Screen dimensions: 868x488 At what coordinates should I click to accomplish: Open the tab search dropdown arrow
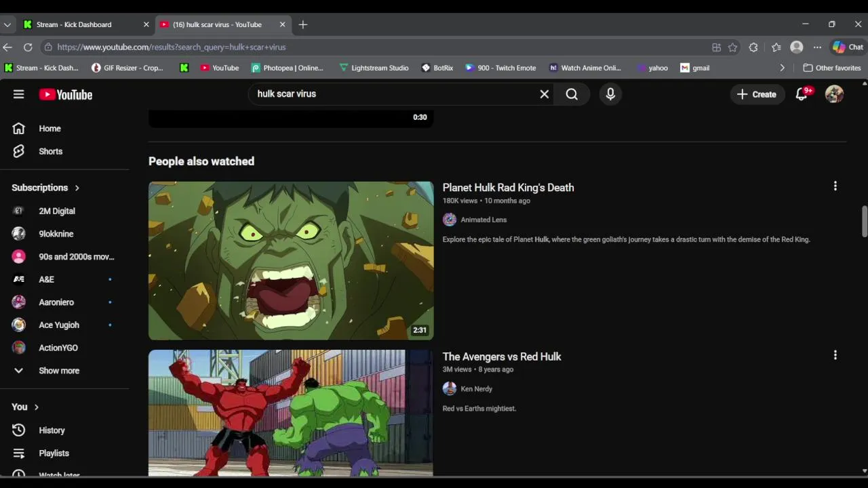[7, 24]
